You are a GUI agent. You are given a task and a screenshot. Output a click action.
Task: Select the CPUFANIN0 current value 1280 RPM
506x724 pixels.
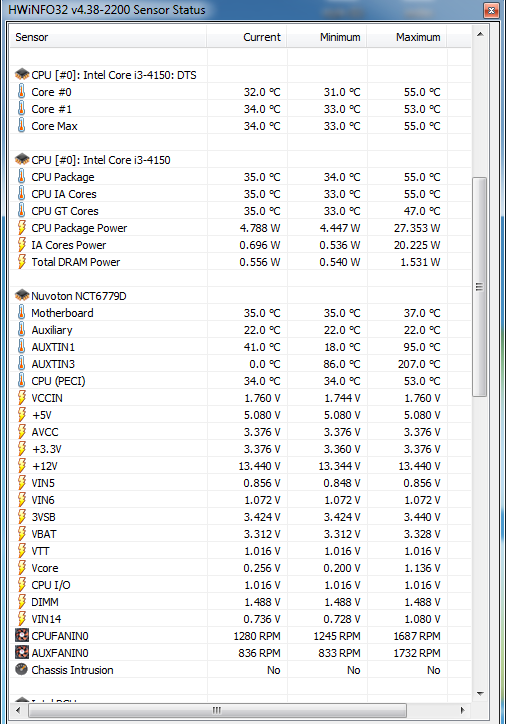tap(257, 636)
